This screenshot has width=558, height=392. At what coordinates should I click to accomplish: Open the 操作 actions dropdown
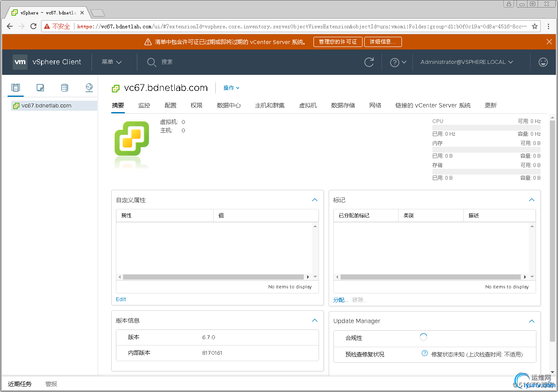click(x=231, y=88)
